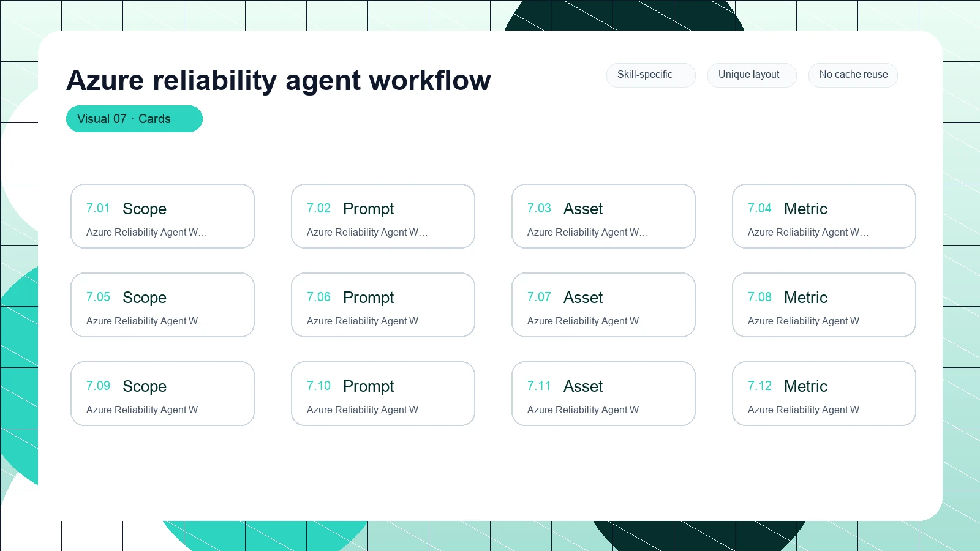980x551 pixels.
Task: Click the Azure reliability agent workflow title
Action: click(279, 80)
